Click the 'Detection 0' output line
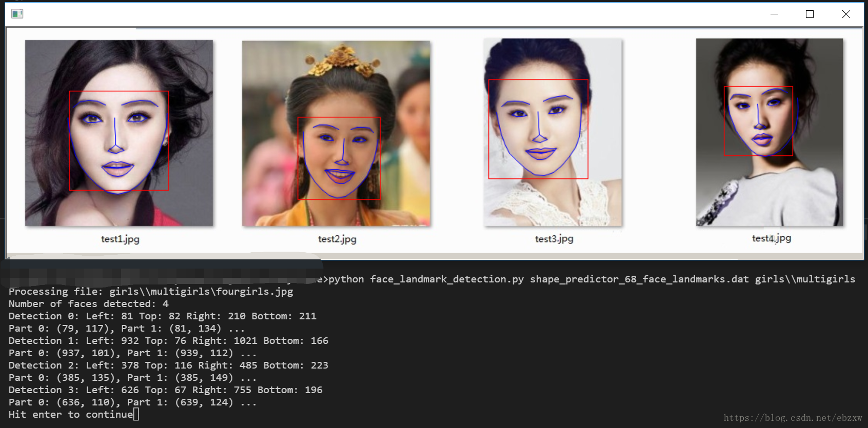 (x=162, y=316)
